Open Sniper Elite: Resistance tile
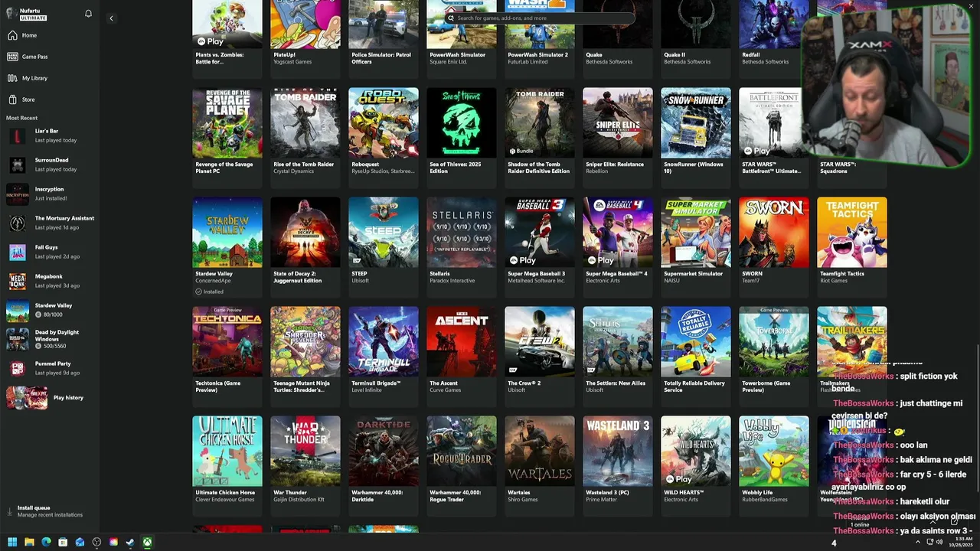This screenshot has height=551, width=980. click(618, 138)
